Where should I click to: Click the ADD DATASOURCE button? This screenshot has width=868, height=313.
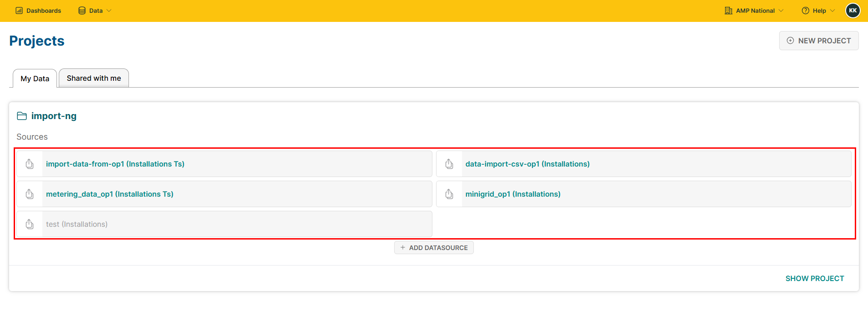434,248
